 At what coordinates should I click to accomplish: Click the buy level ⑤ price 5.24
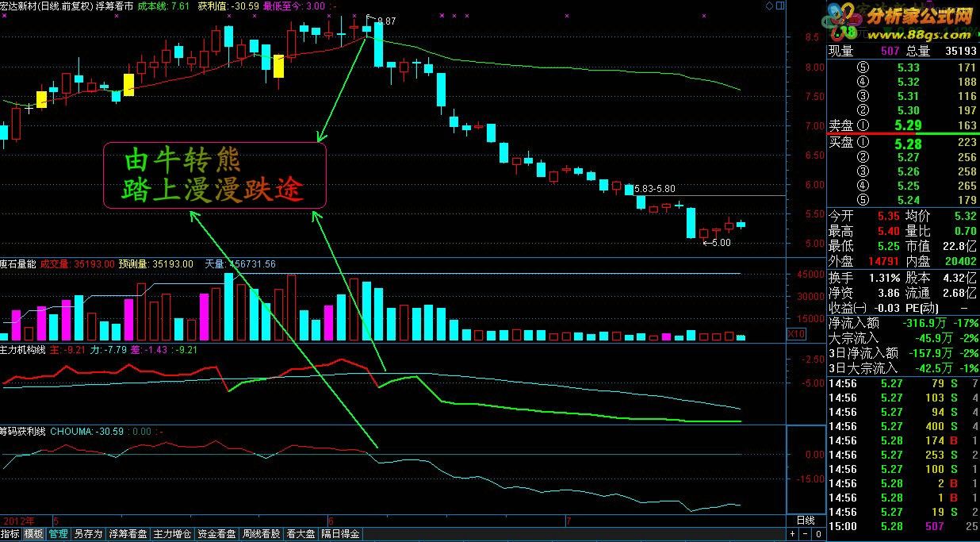tap(909, 200)
